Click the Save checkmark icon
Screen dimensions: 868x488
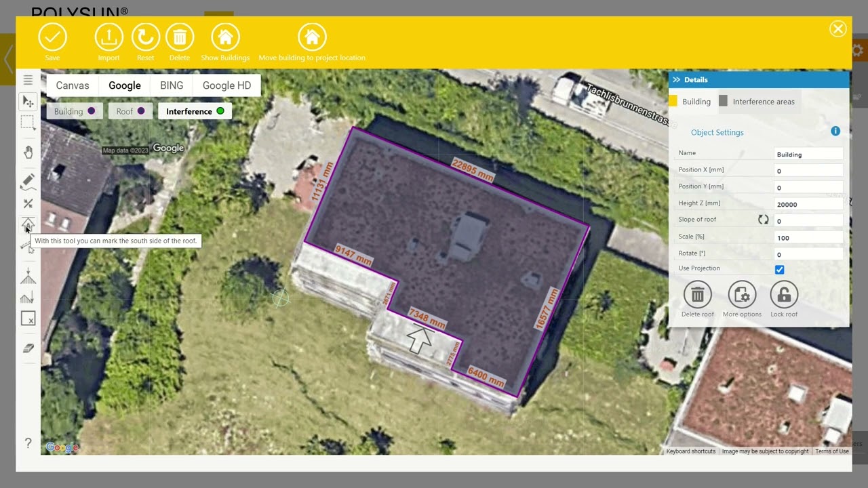(52, 37)
